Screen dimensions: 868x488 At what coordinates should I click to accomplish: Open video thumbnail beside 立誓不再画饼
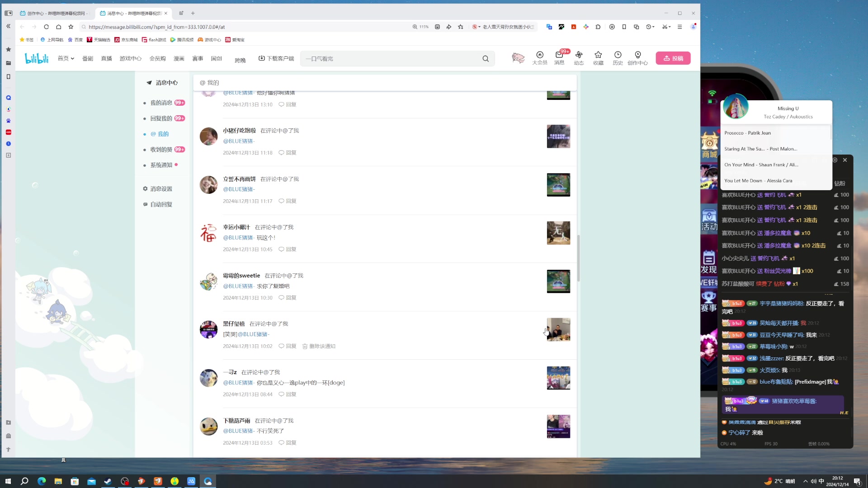pos(558,185)
